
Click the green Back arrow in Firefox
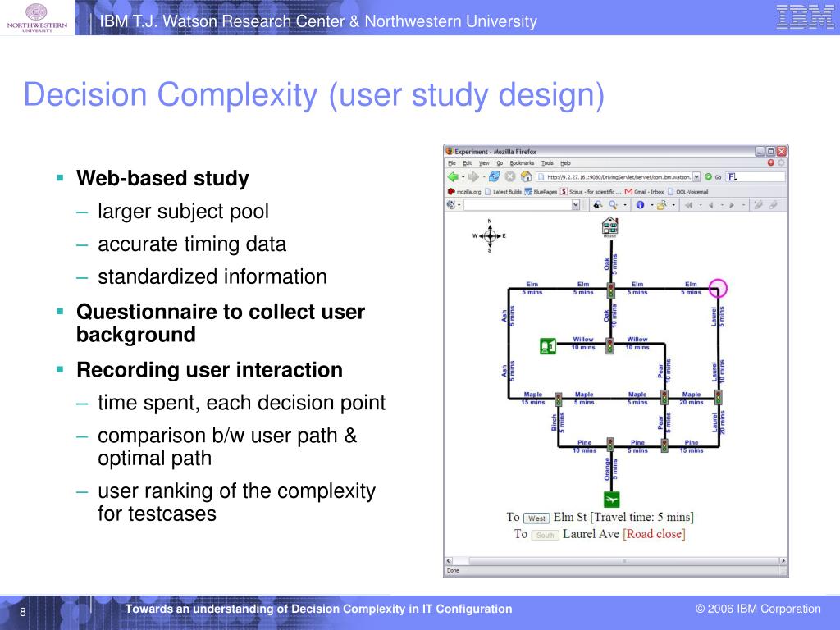453,177
